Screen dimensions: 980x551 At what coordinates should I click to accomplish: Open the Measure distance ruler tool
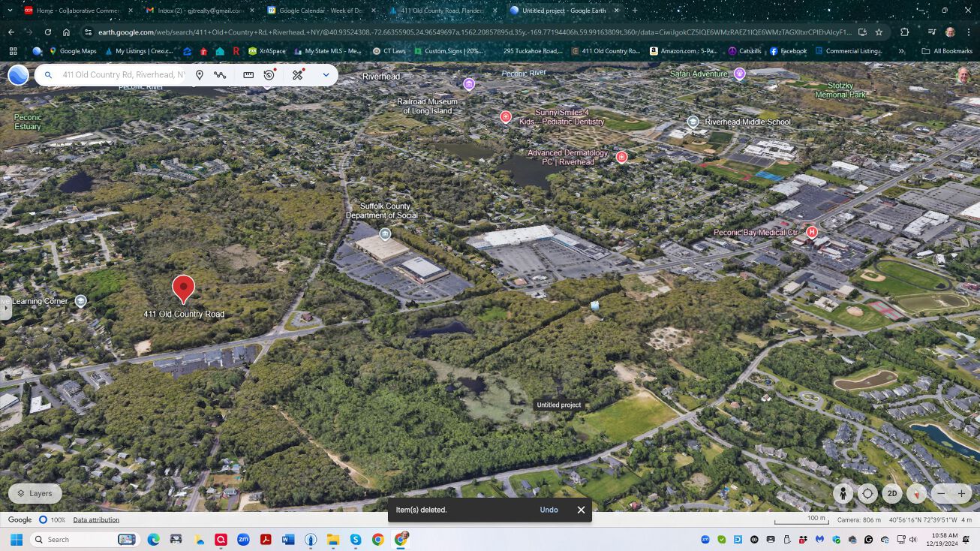click(248, 75)
